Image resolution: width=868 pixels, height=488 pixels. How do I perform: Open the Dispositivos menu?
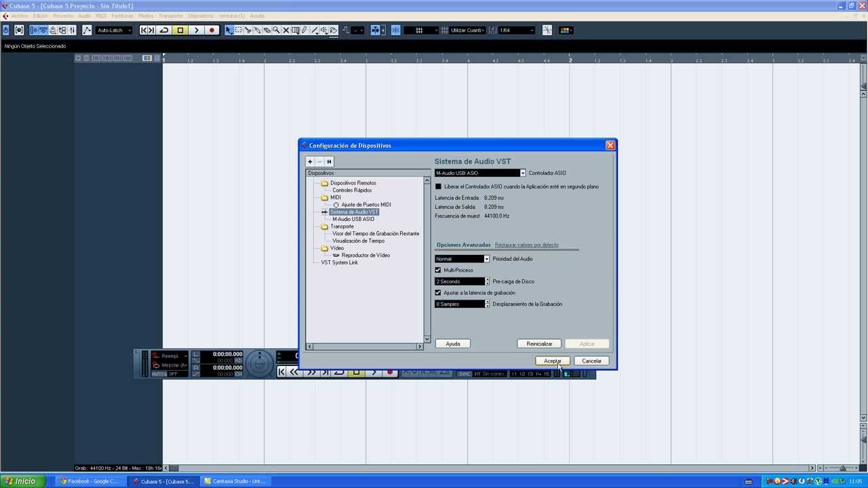click(x=200, y=16)
